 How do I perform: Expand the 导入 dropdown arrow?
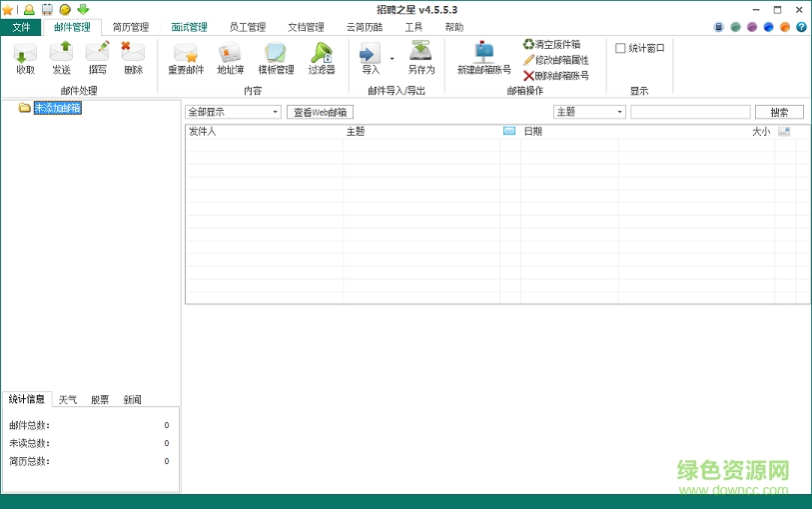[x=393, y=59]
